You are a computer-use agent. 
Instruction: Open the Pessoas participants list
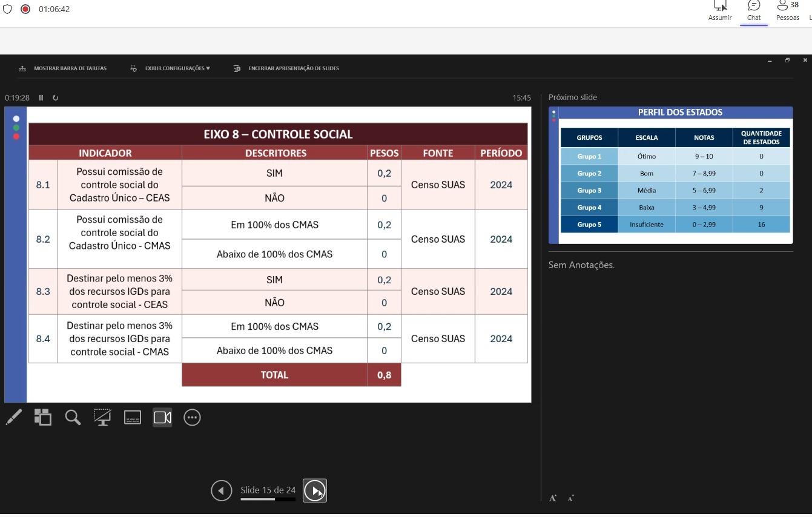(788, 11)
